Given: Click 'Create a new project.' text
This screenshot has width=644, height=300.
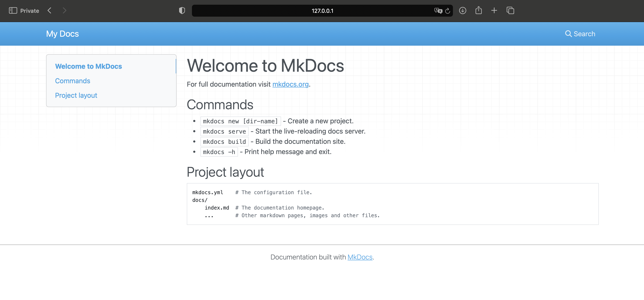Looking at the screenshot, I should pyautogui.click(x=321, y=121).
